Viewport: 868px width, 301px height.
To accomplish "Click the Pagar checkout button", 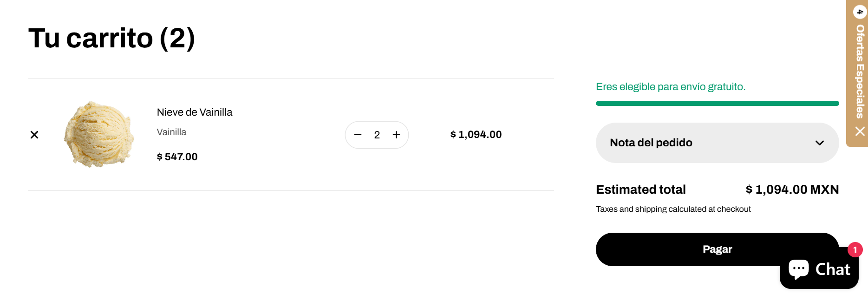I will click(717, 249).
